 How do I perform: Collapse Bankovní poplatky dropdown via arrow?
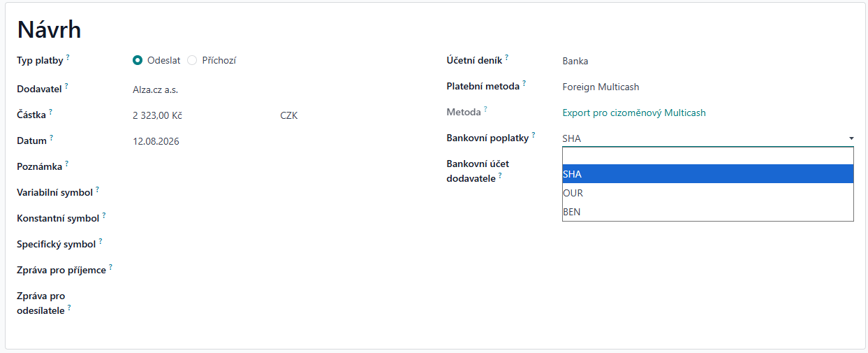click(851, 138)
